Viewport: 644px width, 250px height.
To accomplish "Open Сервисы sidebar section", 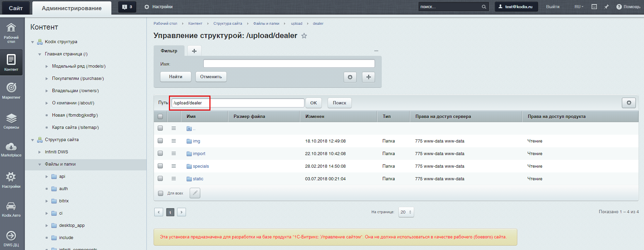I will [x=11, y=121].
